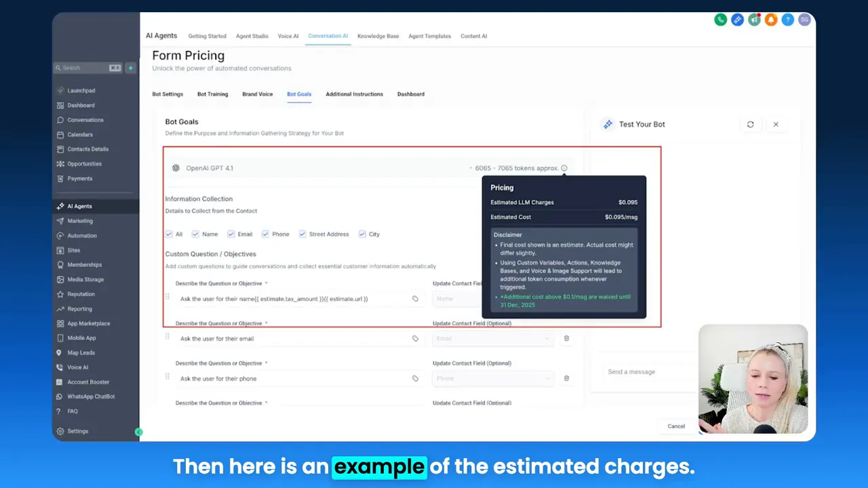The image size is (868, 488).
Task: Click tag icon on the phone question field
Action: coord(415,379)
